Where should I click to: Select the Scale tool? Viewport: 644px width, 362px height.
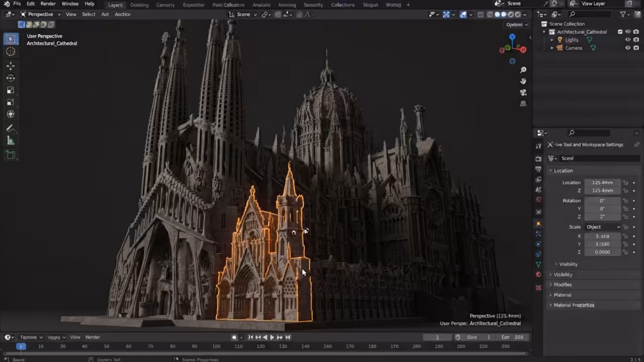click(11, 90)
